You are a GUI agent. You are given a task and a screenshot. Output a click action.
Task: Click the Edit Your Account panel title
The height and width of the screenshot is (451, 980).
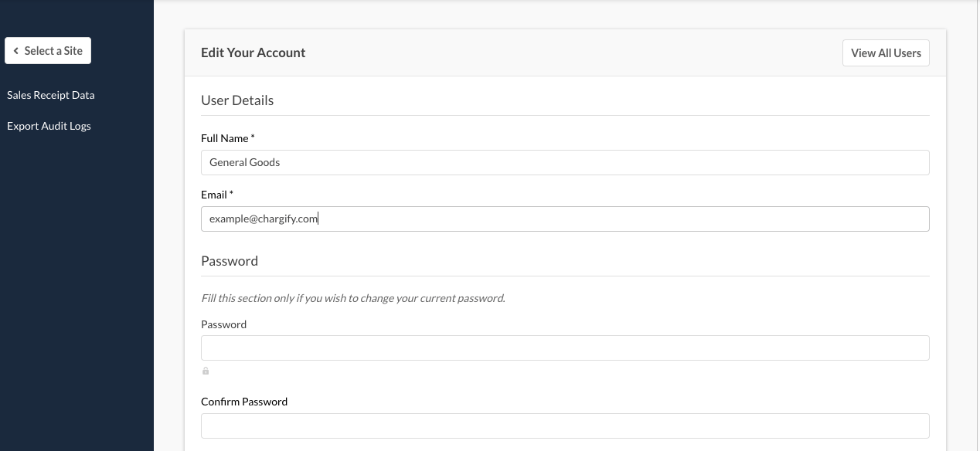click(253, 53)
